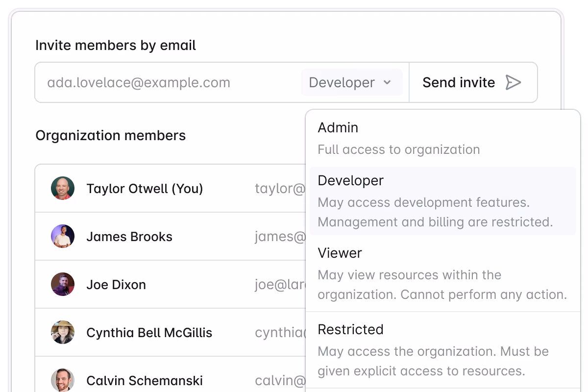588x392 pixels.
Task: Click the cynthia@ email text
Action: (280, 333)
